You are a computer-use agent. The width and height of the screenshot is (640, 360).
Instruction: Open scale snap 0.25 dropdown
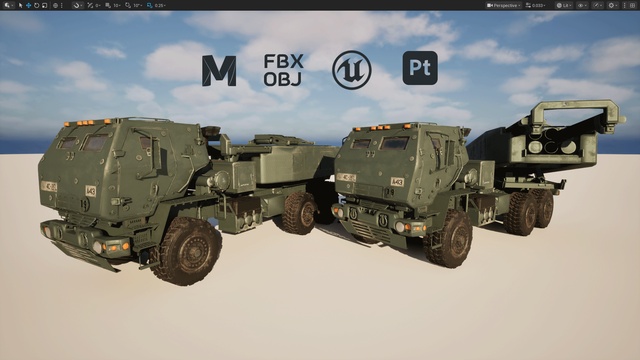160,5
